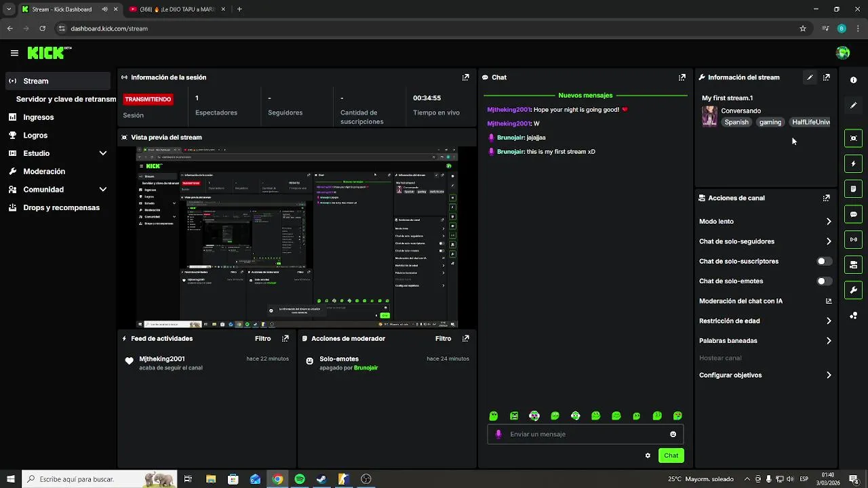Click the green Chat send button
Viewport: 868px width, 488px height.
click(x=671, y=455)
